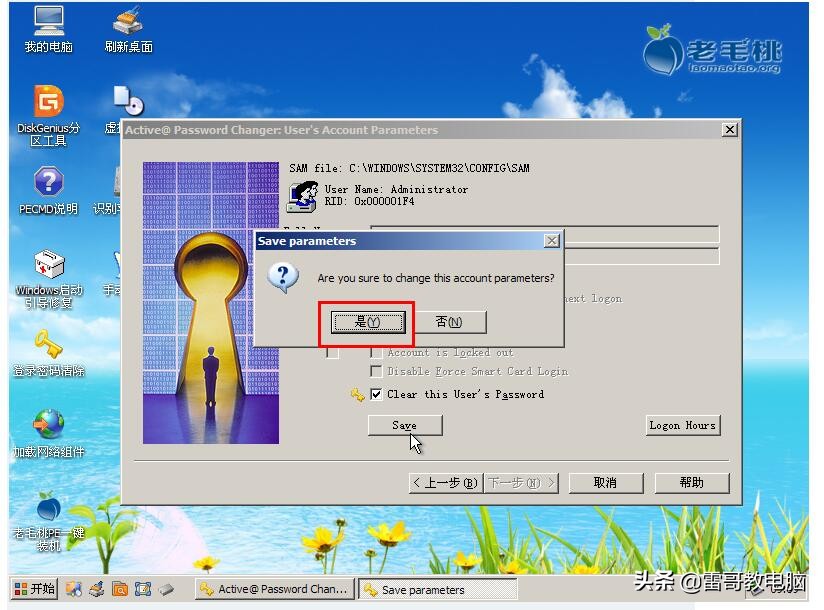824x610 pixels.
Task: Close the Active@ Password Changer window
Action: point(729,129)
